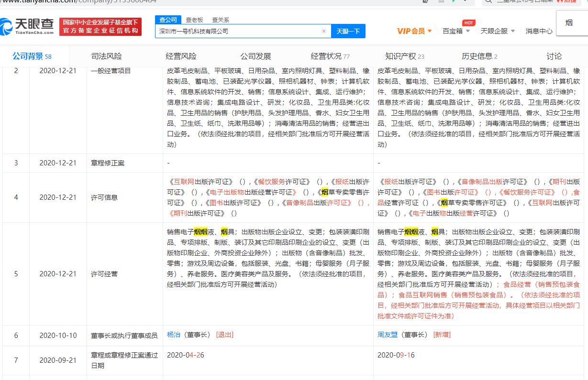Select the 董事长或执行董事成员 row label
Image resolution: width=588 pixels, height=380 pixels.
pos(124,336)
